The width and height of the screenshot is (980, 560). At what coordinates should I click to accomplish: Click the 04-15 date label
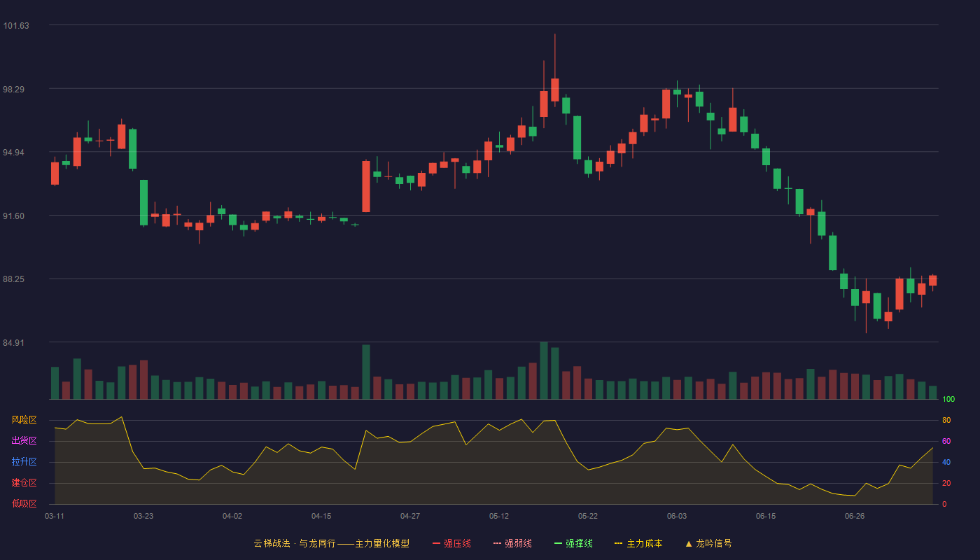click(x=321, y=516)
